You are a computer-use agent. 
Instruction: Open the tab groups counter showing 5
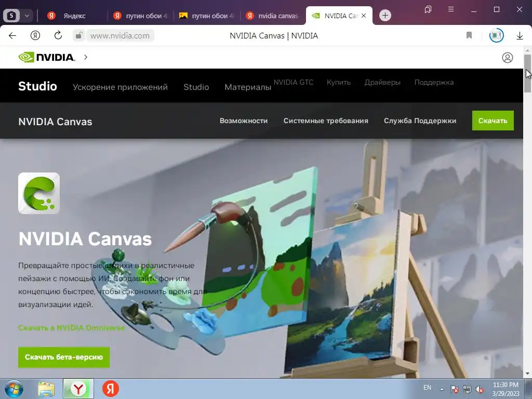(11, 16)
